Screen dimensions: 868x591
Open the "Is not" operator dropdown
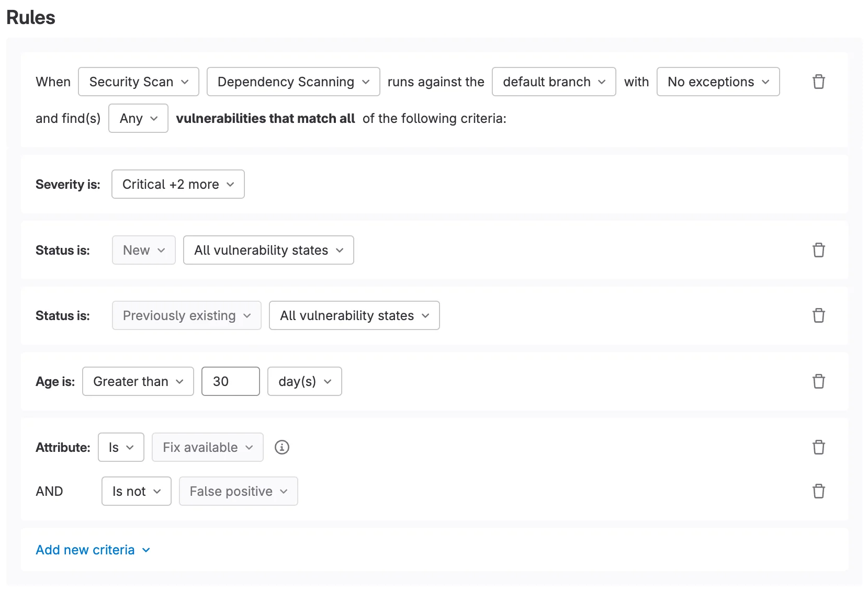point(136,491)
